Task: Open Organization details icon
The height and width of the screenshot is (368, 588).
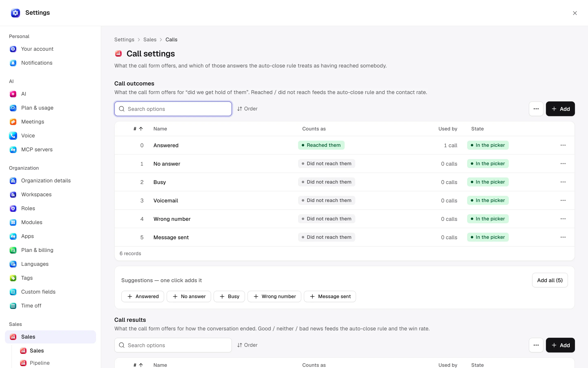Action: (x=13, y=181)
